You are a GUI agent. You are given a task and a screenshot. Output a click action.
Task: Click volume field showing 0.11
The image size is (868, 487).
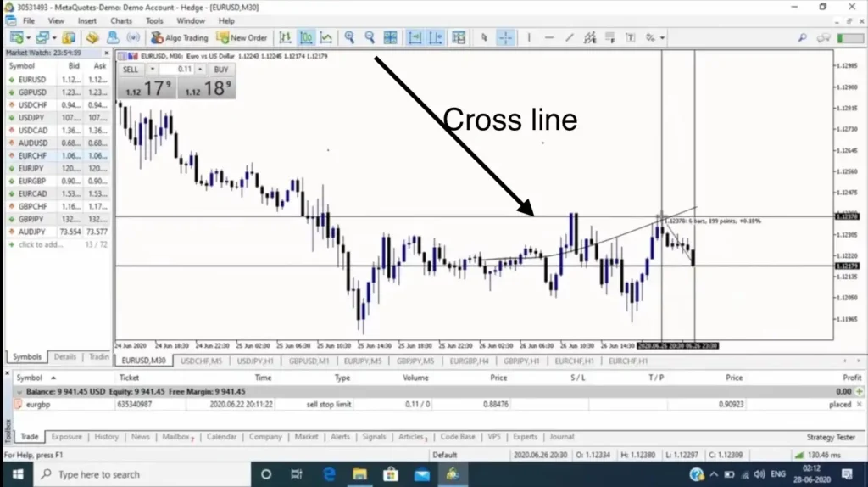(x=176, y=70)
